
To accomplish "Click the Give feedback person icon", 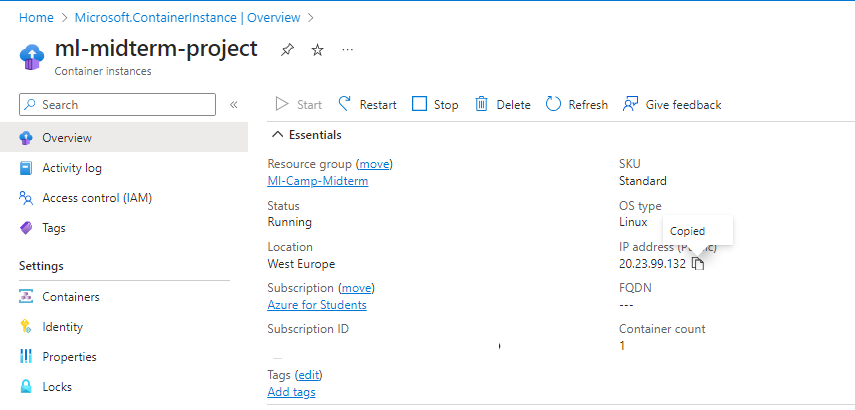I will coord(630,104).
